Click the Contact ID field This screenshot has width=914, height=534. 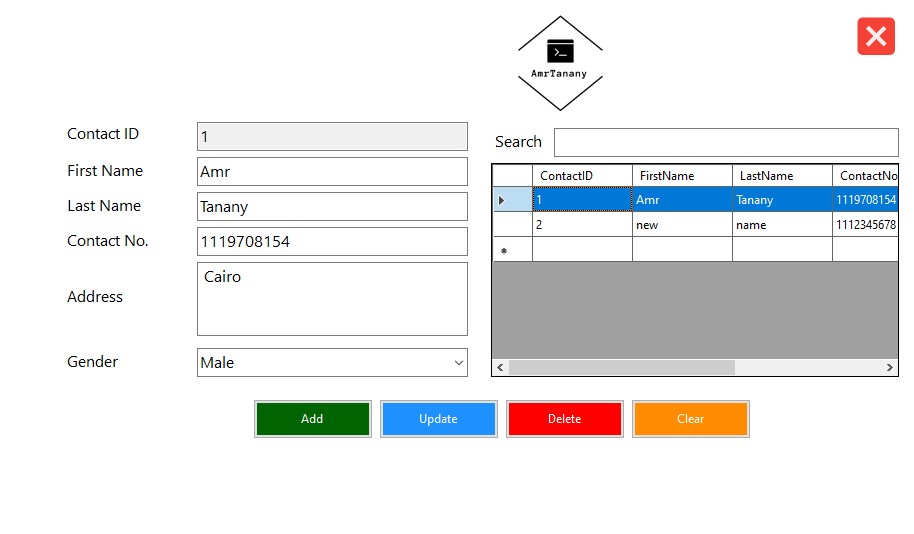(x=332, y=136)
